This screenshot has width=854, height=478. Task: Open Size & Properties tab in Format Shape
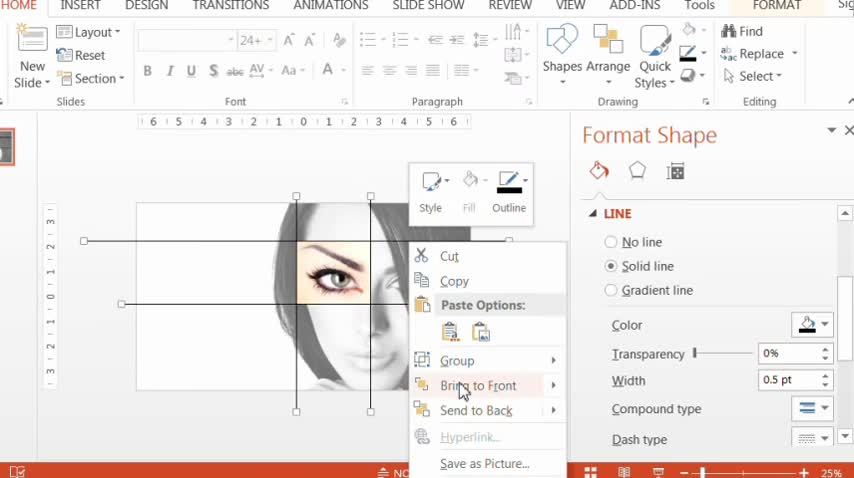[x=675, y=171]
